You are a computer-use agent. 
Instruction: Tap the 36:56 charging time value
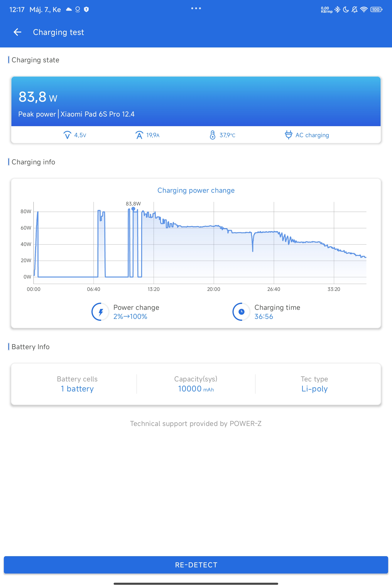[x=264, y=317]
